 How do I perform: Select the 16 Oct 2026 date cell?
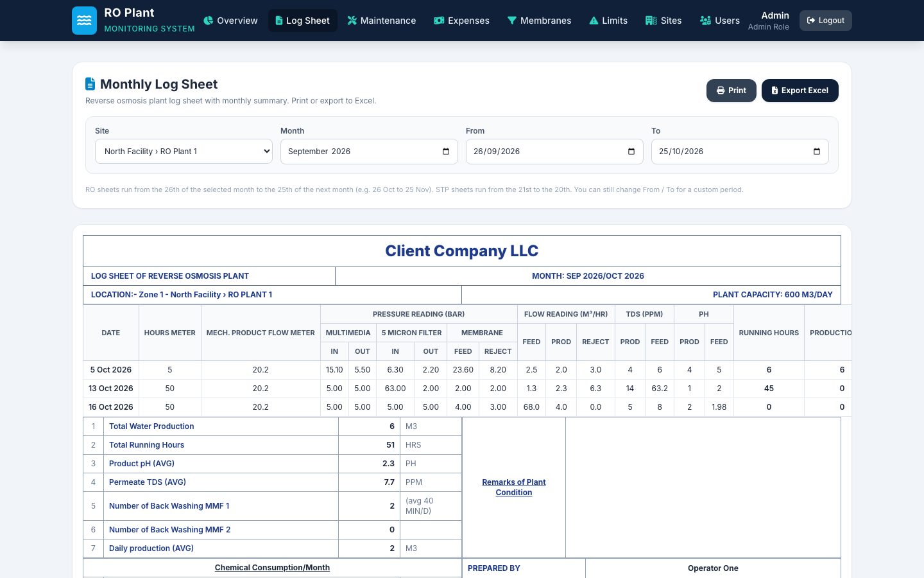111,407
